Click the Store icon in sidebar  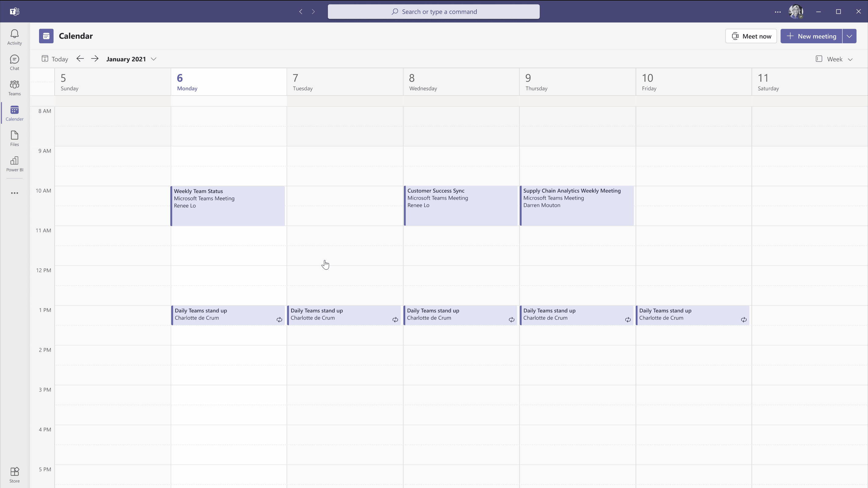tap(14, 474)
